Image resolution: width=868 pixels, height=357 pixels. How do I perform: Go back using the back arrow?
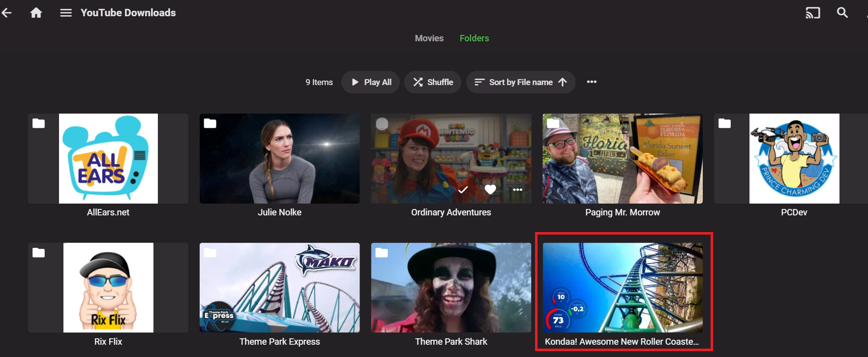point(7,13)
